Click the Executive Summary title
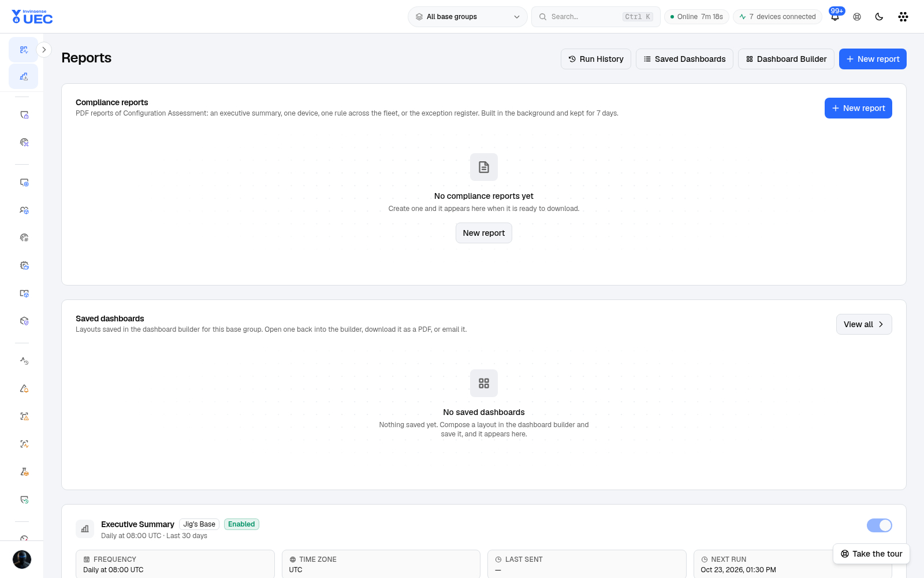The height and width of the screenshot is (578, 924). tap(137, 524)
